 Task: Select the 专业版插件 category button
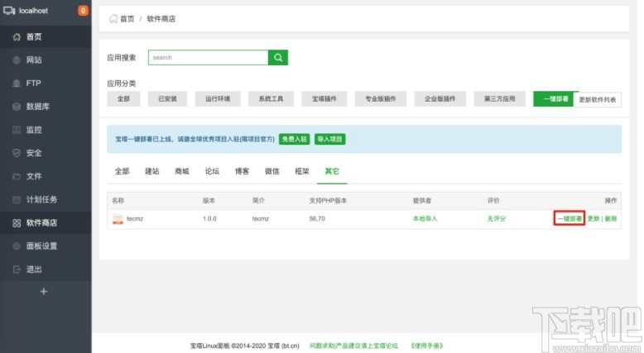381,99
